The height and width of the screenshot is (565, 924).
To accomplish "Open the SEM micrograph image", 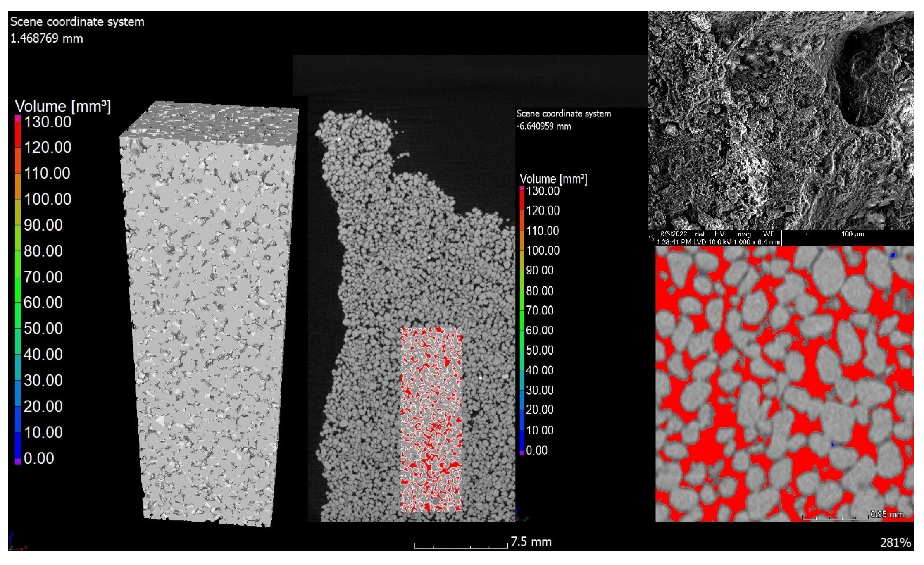I will point(780,120).
